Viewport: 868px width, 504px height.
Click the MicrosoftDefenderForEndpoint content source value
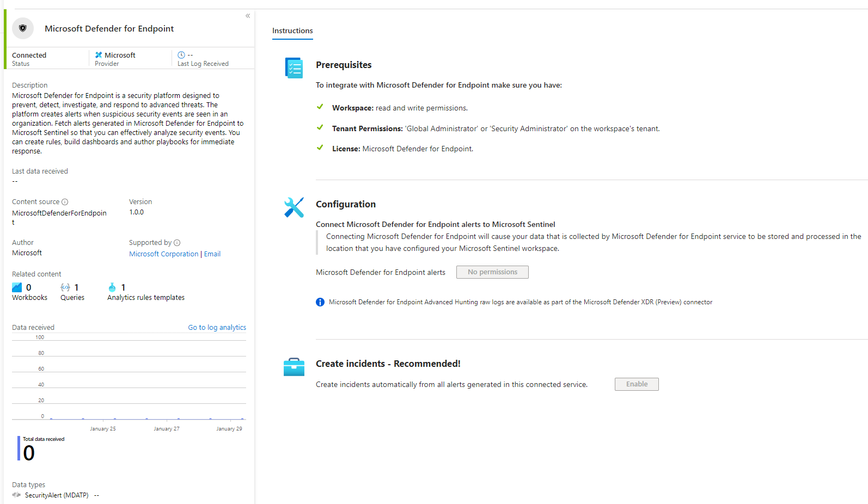tap(59, 218)
